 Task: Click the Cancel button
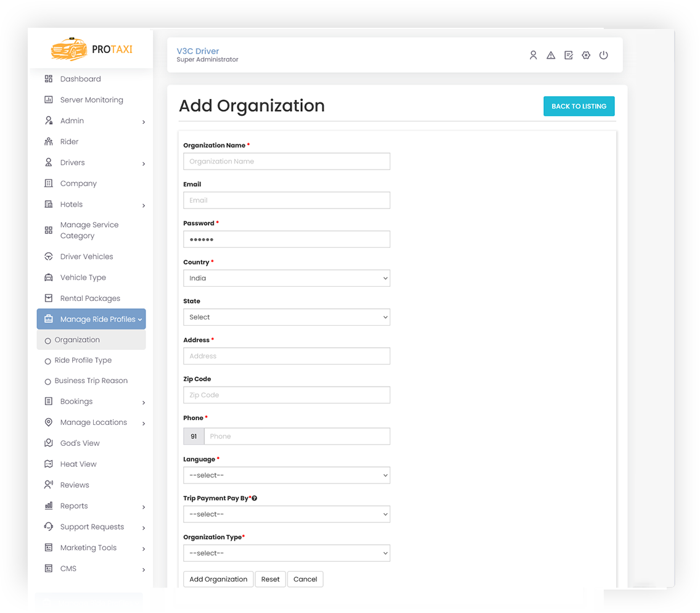point(305,579)
